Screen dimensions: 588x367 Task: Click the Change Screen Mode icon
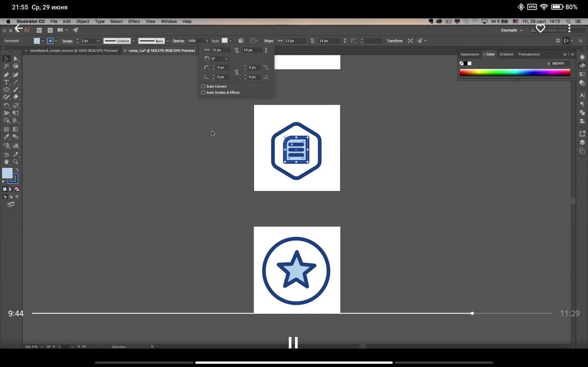[11, 204]
